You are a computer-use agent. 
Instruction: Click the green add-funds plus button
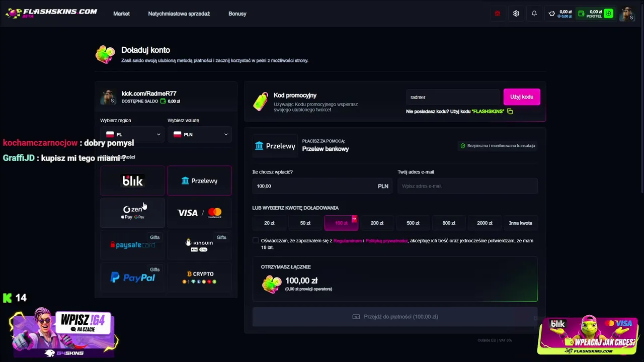[x=609, y=14]
